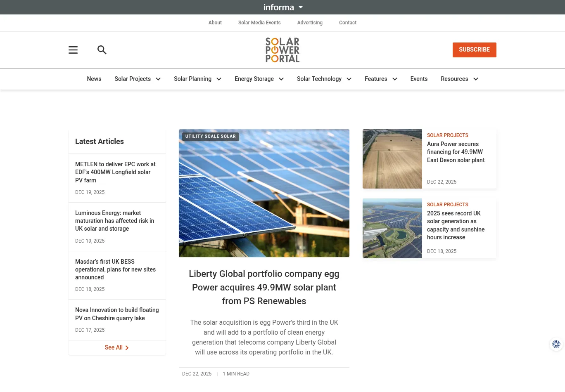Expand the Energy Storage menu chevron
Screen dimensions: 565x392
point(281,79)
